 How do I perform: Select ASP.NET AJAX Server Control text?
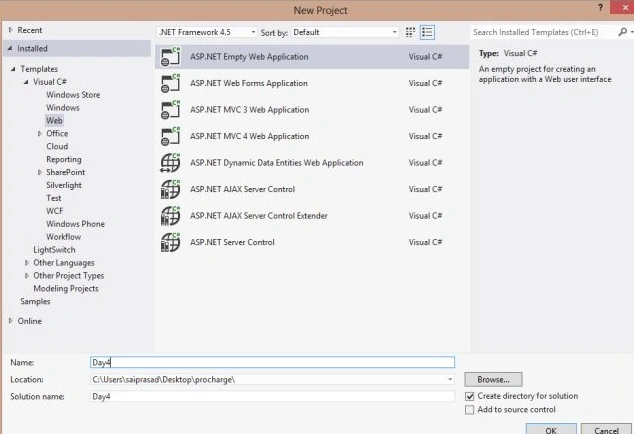(242, 189)
